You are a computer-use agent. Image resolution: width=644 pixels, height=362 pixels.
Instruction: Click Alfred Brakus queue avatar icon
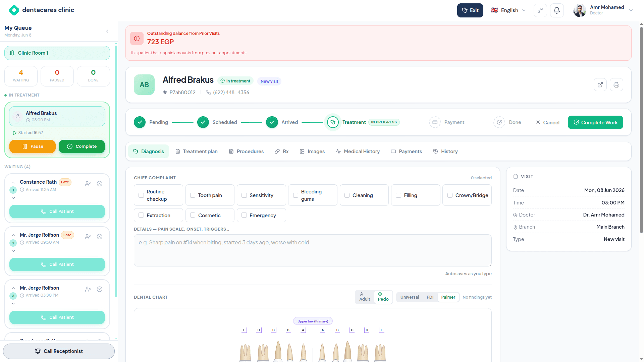coord(17,116)
